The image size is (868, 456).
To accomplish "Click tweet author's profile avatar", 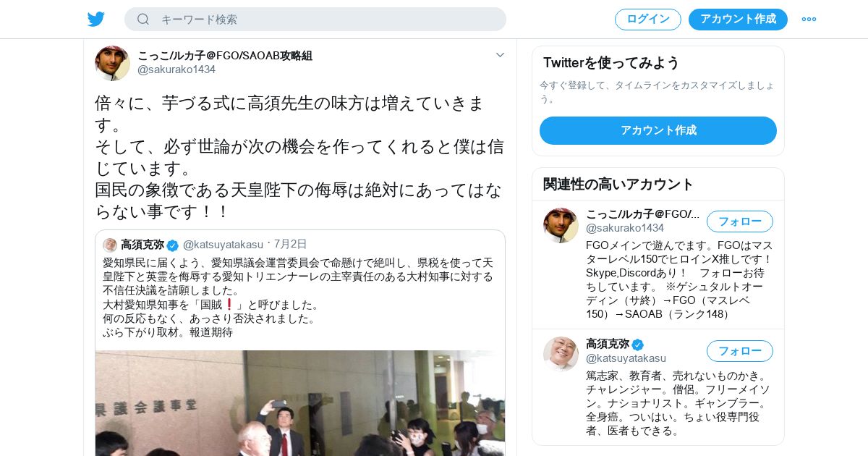I will pyautogui.click(x=112, y=63).
